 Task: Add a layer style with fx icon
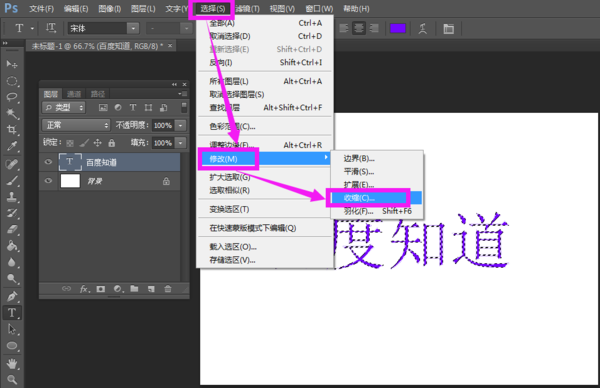(x=85, y=289)
